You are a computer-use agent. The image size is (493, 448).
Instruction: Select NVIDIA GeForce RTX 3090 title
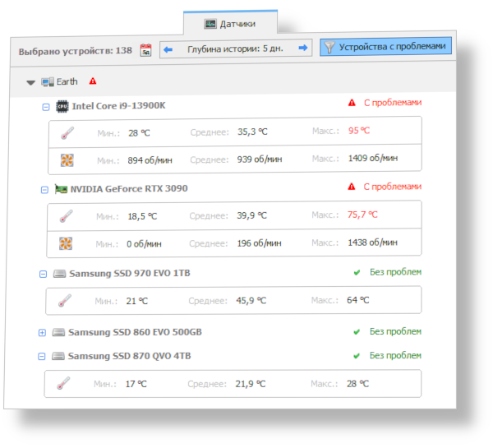click(129, 189)
